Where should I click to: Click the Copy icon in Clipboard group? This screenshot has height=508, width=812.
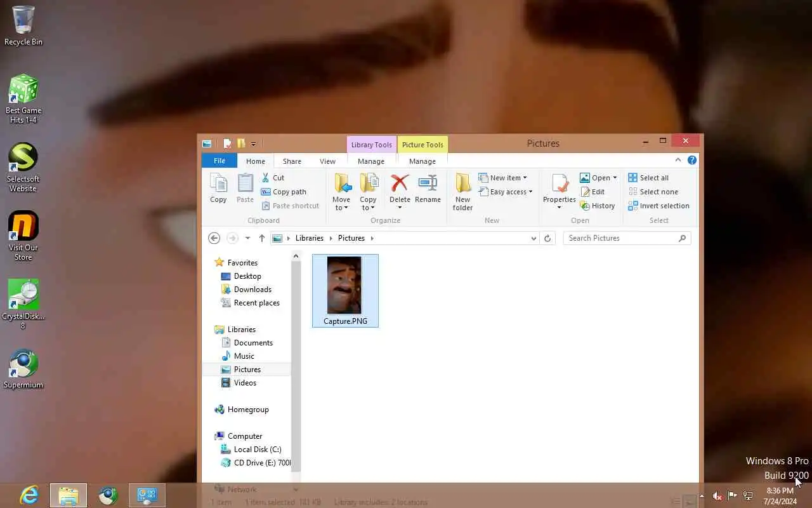[218, 188]
